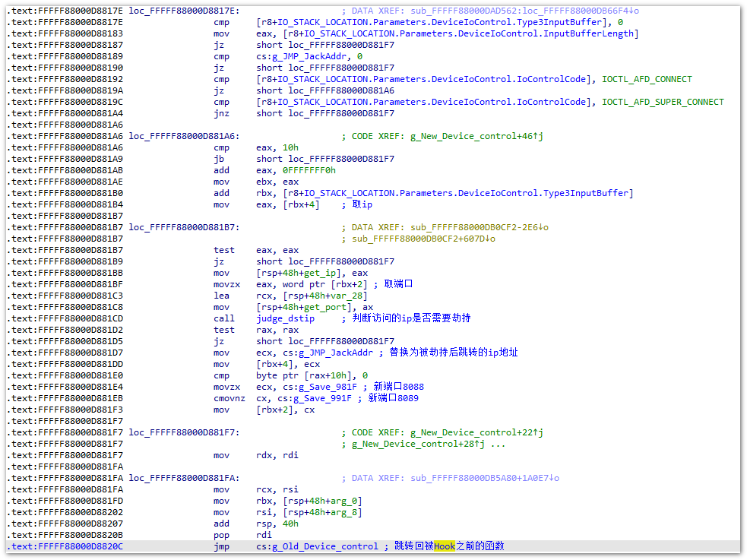
Task: Select the loc_FFFFF88000D881B7 label definition
Action: point(183,227)
